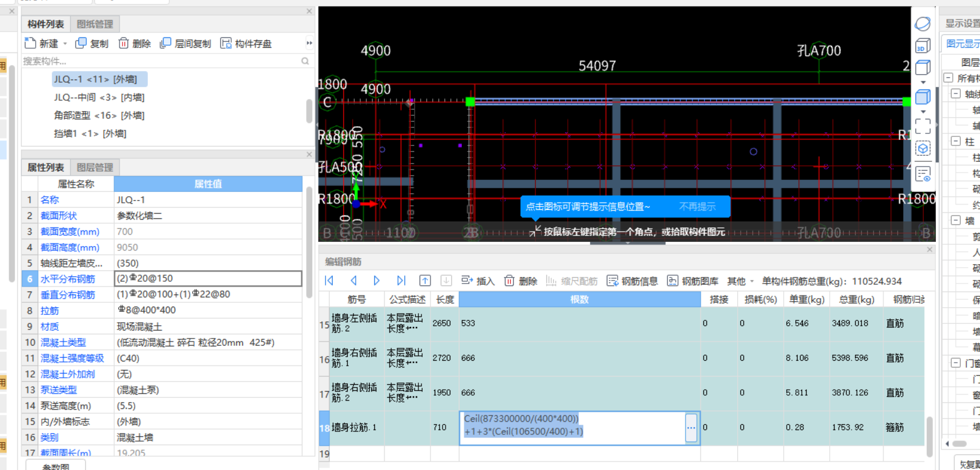Click 插入 to insert a rebar row
980x470 pixels.
[x=478, y=281]
